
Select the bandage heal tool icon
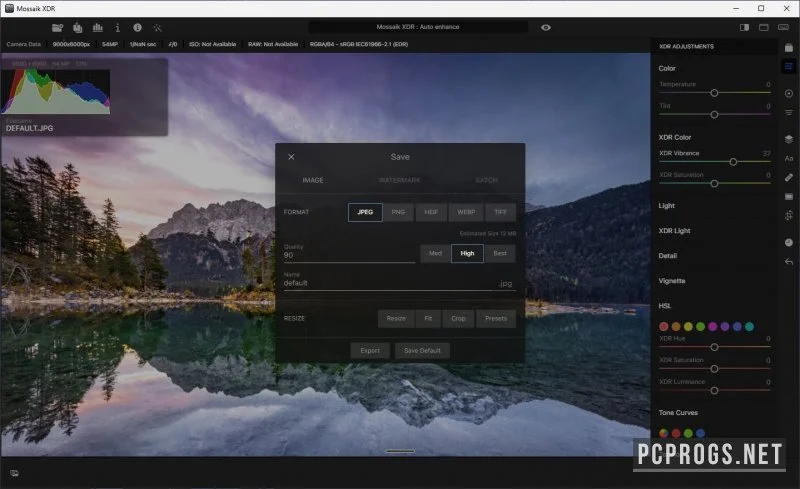click(789, 177)
